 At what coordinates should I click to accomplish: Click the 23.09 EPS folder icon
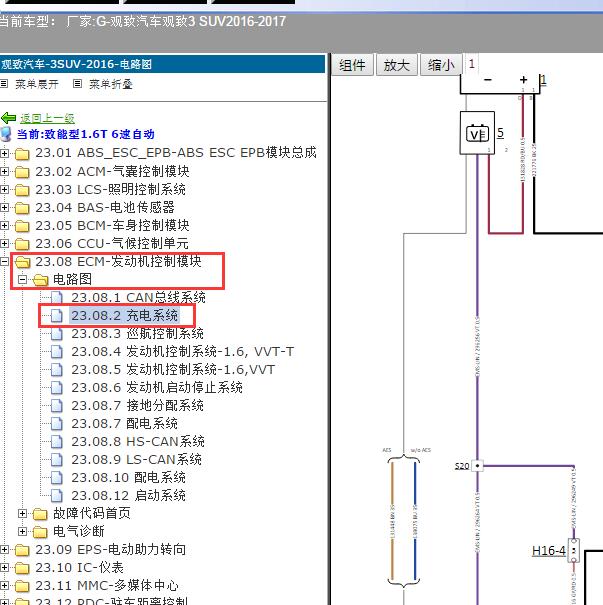22,550
